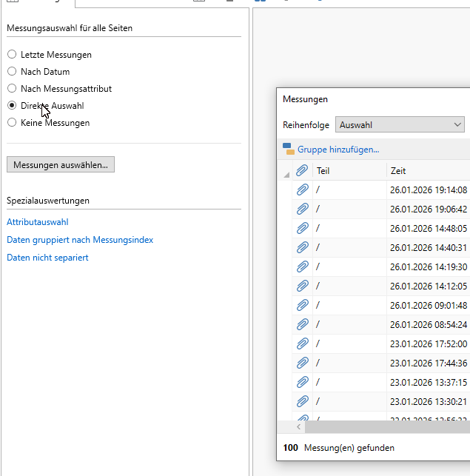The width and height of the screenshot is (470, 476).
Task: Open Daten gruppiert nach Messungsindex link
Action: (x=80, y=240)
